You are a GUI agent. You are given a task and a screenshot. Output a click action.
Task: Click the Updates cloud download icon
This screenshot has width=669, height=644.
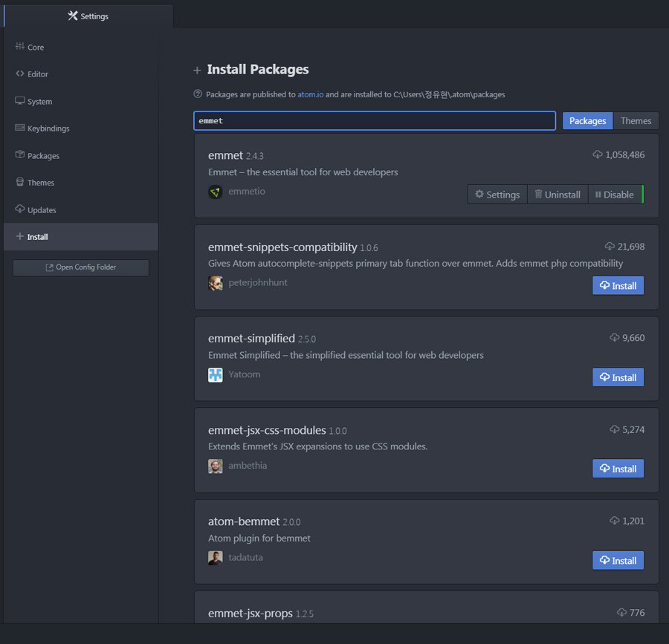[19, 209]
